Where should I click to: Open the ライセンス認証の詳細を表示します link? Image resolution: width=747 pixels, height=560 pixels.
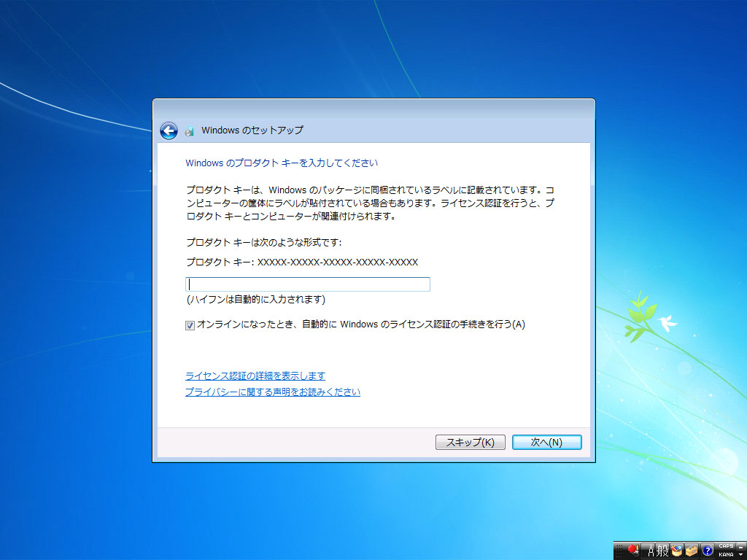[255, 376]
